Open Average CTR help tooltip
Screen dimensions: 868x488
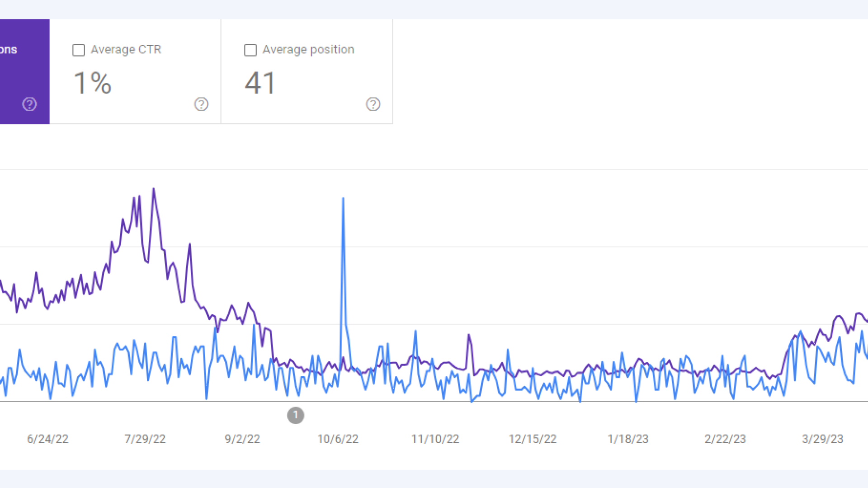tap(202, 104)
